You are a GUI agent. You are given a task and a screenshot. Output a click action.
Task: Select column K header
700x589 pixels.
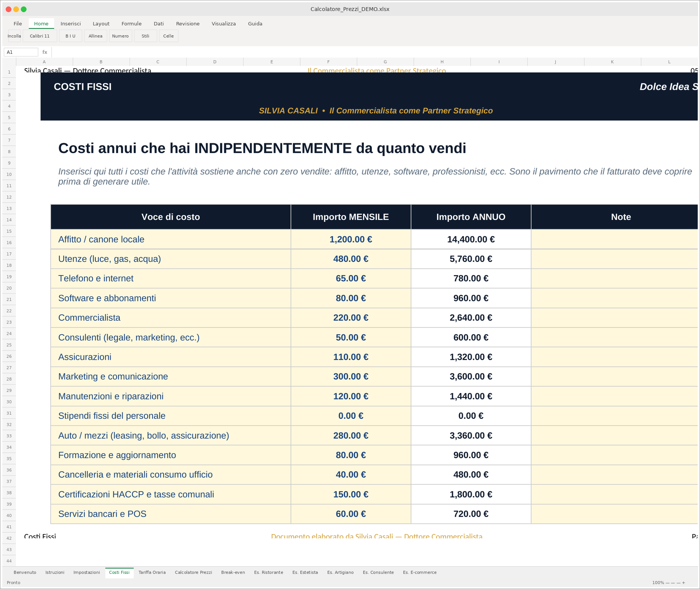(612, 62)
